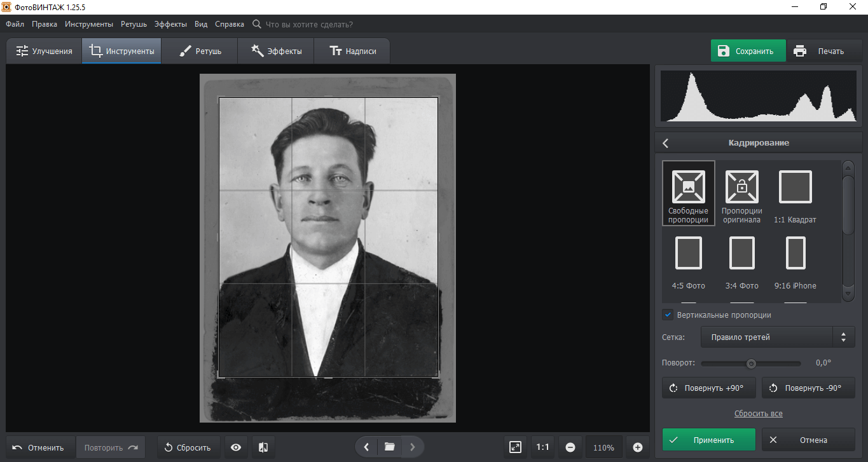This screenshot has height=462, width=868.
Task: Choose the locked Original proportions preset
Action: click(741, 187)
